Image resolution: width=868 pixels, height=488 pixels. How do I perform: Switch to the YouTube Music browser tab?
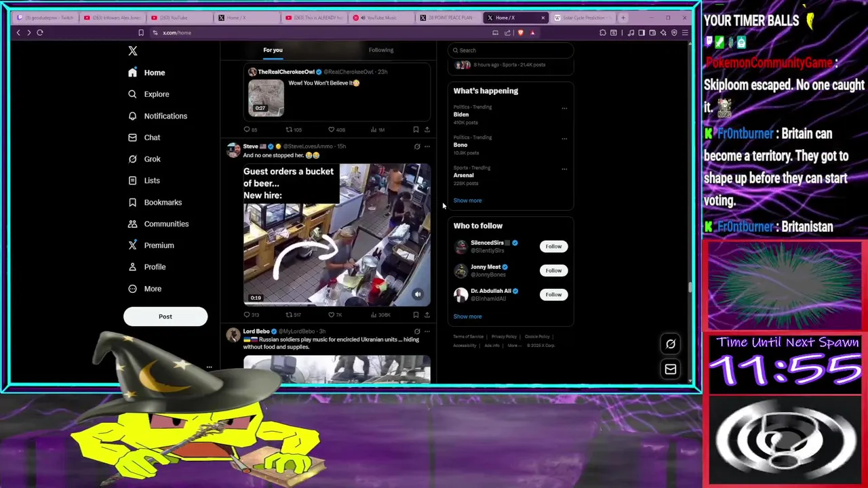[x=380, y=18]
